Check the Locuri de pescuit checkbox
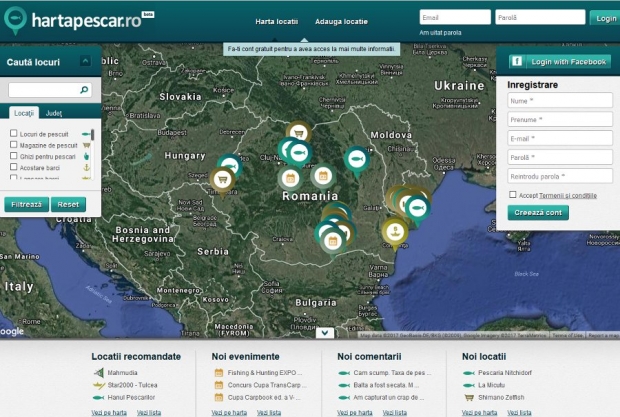The width and height of the screenshot is (620, 417). coord(13,133)
